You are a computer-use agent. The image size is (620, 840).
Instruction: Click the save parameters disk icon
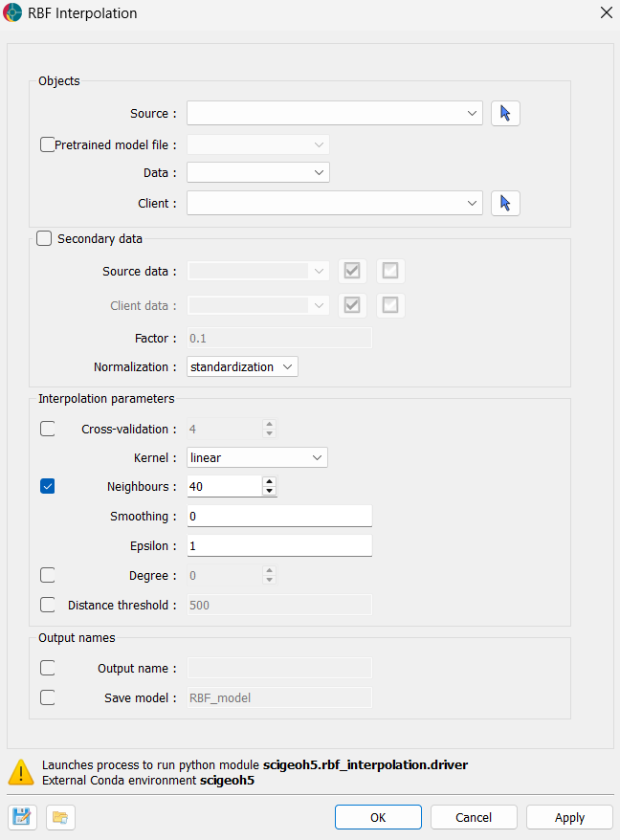click(21, 817)
